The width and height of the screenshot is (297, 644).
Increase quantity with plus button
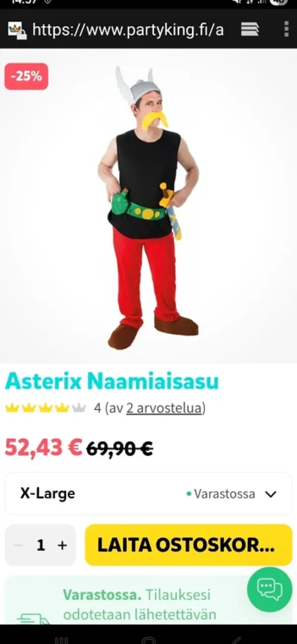(x=62, y=545)
